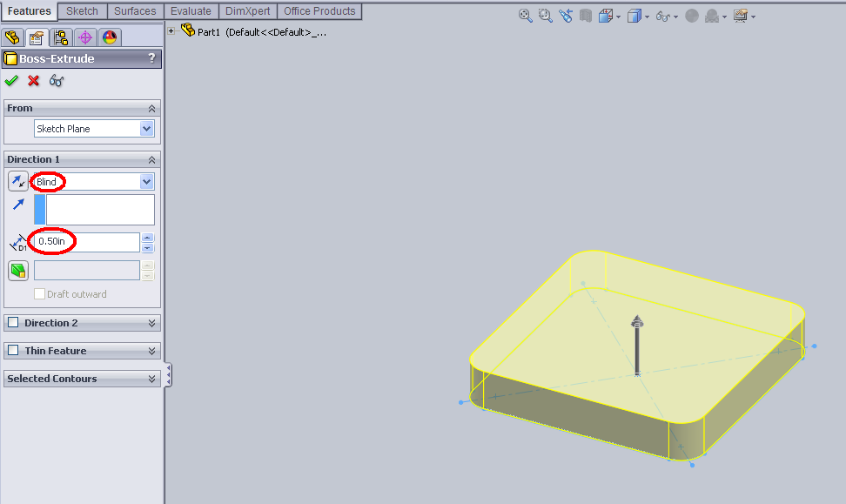Accept the extrude with green checkmark
Viewport: 846px width, 504px height.
coord(11,81)
